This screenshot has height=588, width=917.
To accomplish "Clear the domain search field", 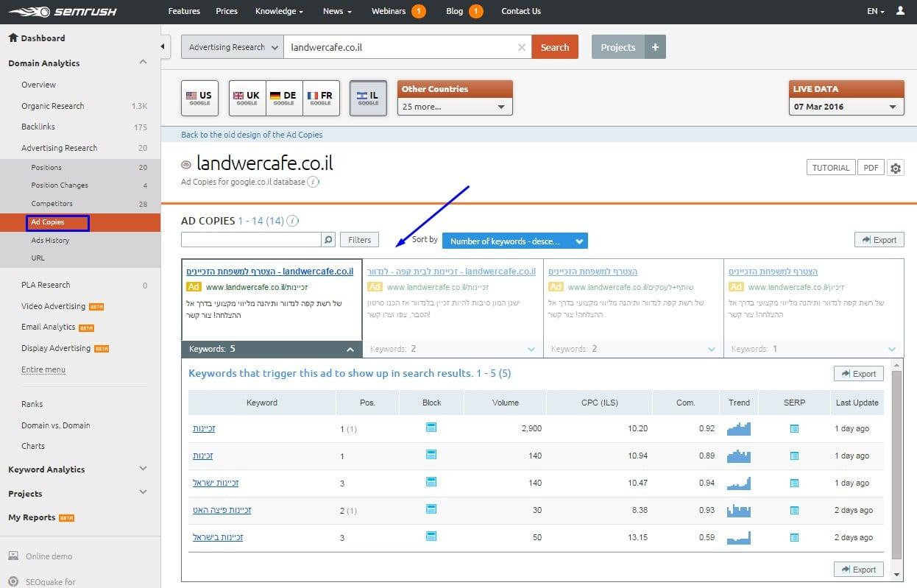I will coord(522,47).
